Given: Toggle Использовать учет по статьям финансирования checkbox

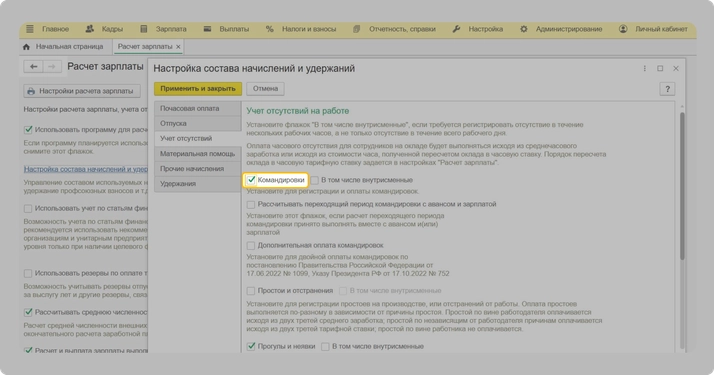Looking at the screenshot, I should click(28, 208).
